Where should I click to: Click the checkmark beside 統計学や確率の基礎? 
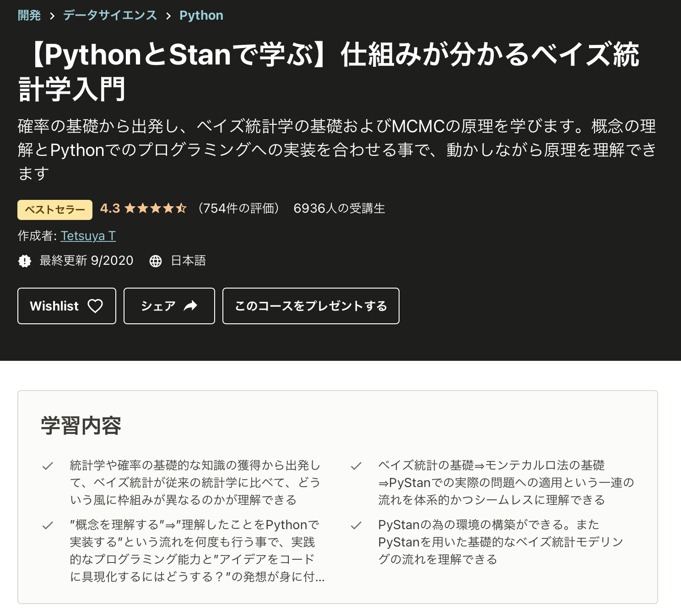point(48,466)
